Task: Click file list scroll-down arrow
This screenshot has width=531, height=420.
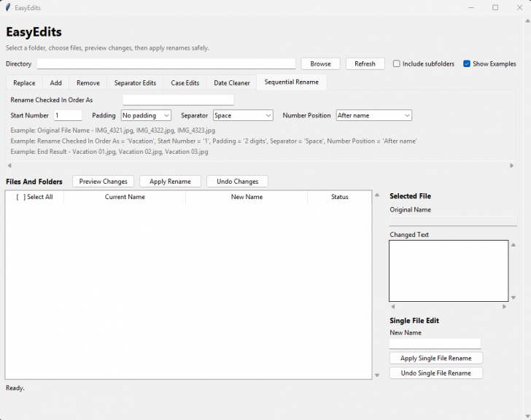Action: click(377, 375)
